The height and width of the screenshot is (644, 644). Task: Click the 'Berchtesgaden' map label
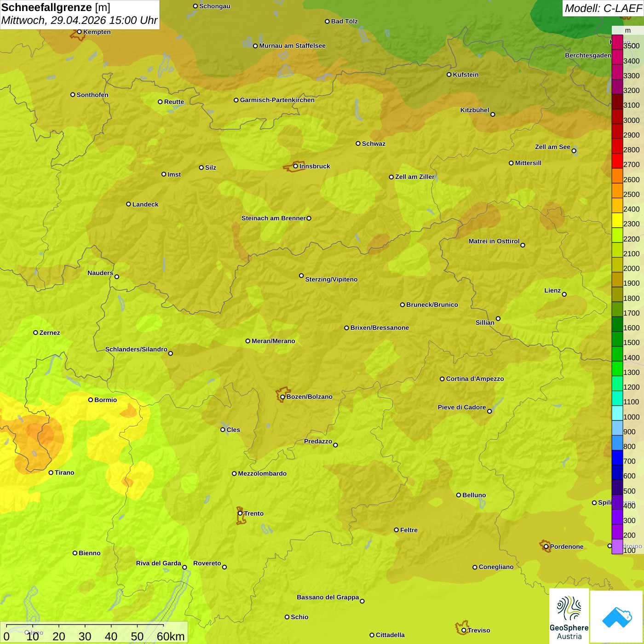coord(588,55)
